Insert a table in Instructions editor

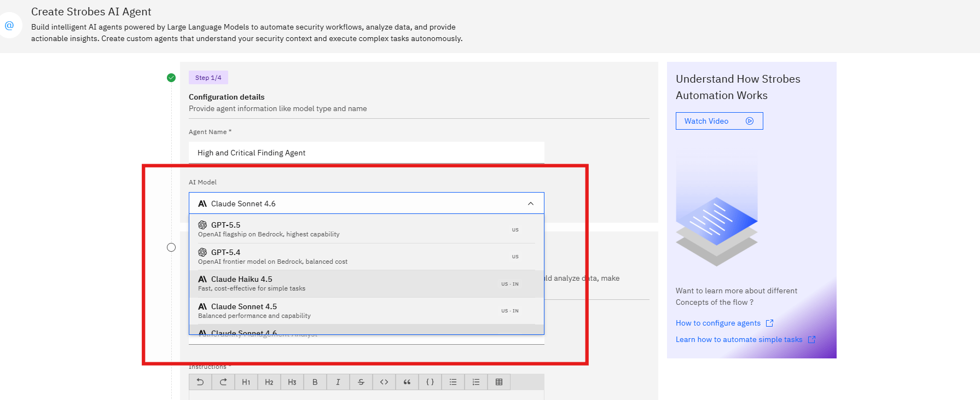499,382
